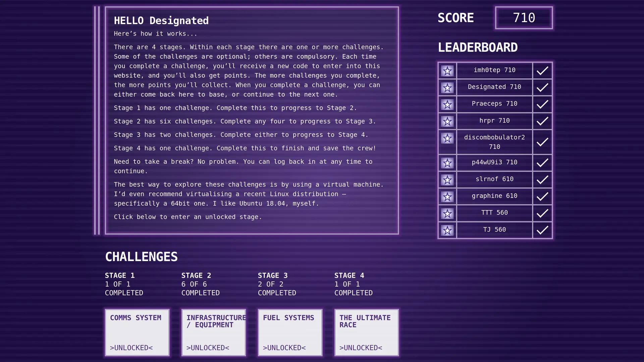Click '2 OF 2 COMPLETED' under Stage 3
The height and width of the screenshot is (362, 644).
click(x=277, y=289)
